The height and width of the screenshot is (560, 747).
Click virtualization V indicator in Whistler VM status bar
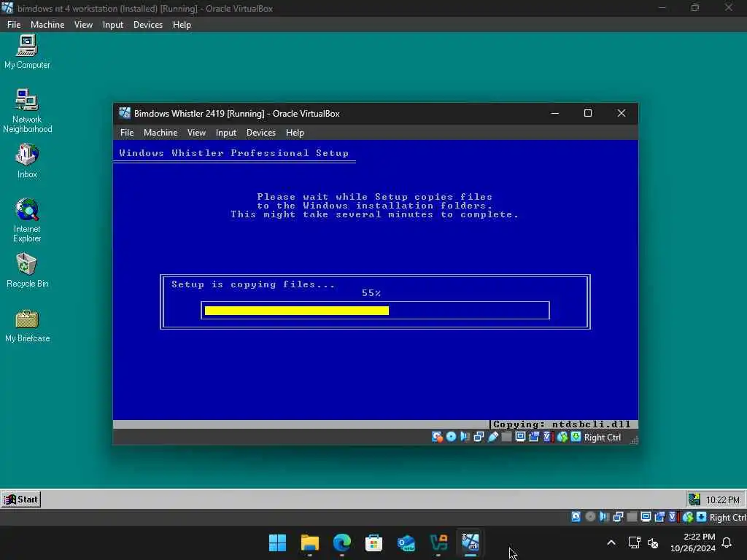coord(548,437)
